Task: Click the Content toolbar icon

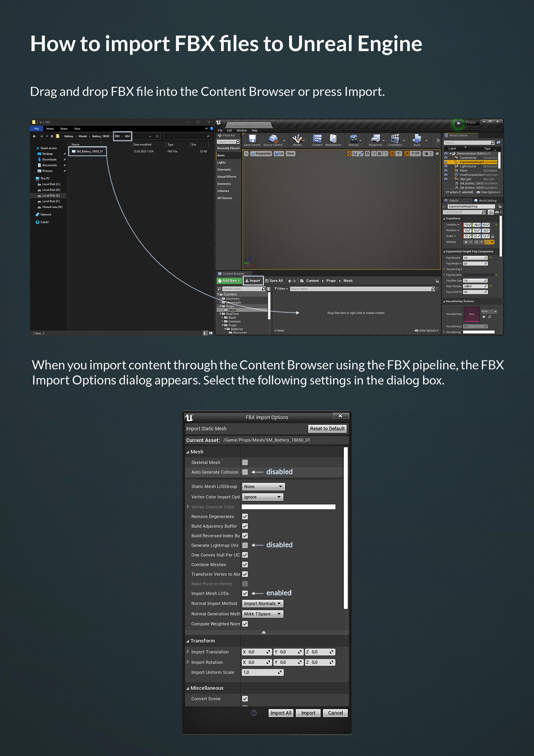Action: (x=317, y=140)
